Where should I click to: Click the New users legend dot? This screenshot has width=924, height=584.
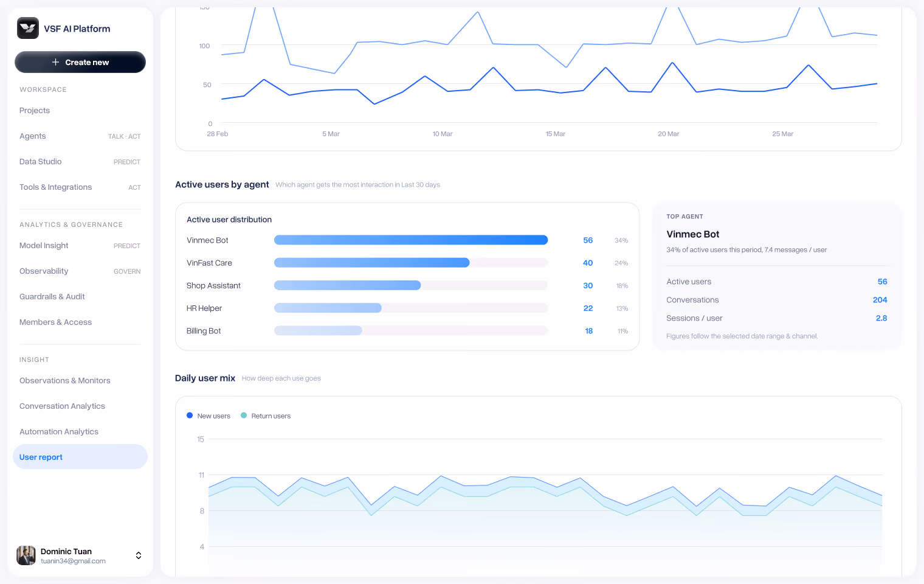click(x=190, y=415)
